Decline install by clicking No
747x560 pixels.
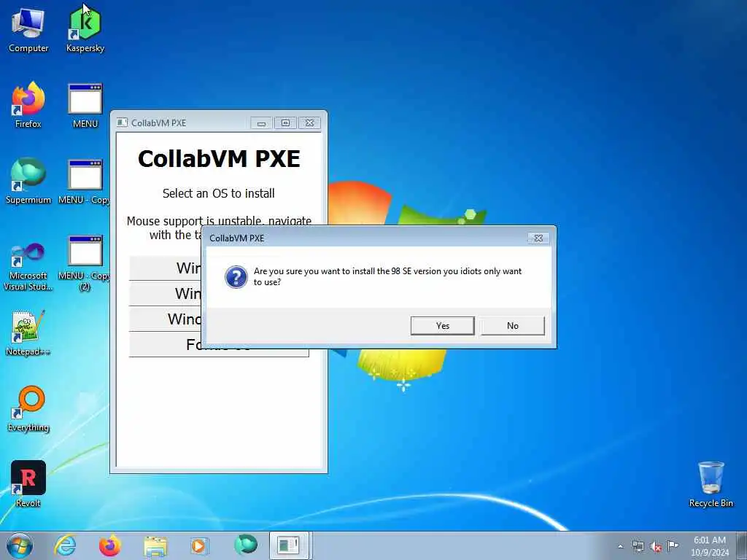(513, 326)
